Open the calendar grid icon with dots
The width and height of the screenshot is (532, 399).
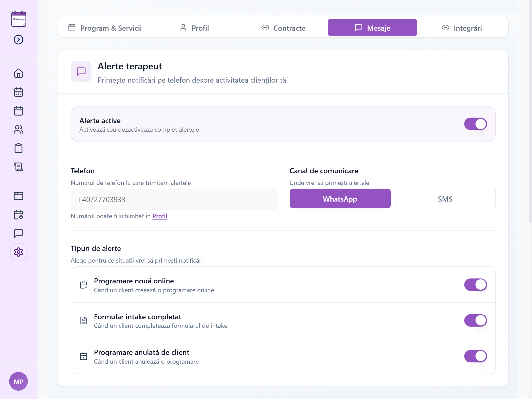[x=18, y=92]
